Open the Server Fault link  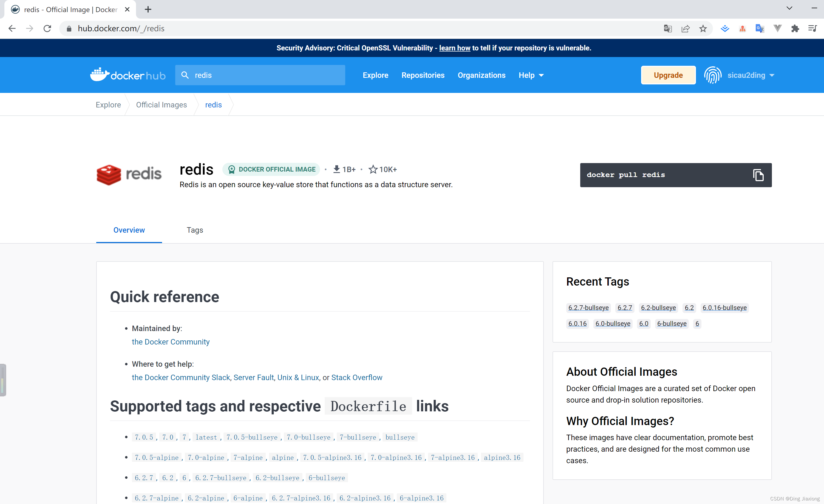click(253, 377)
